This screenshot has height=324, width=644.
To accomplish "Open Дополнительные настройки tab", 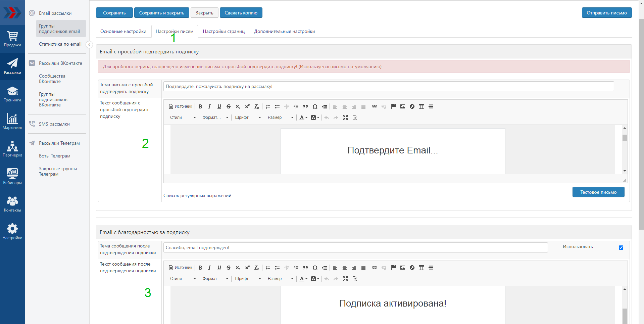I will pyautogui.click(x=284, y=31).
